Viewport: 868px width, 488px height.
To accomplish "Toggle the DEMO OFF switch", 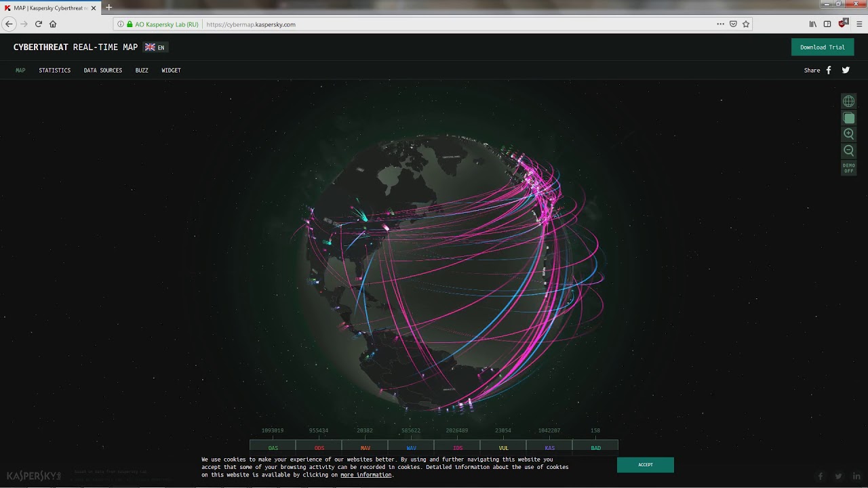I will [x=848, y=167].
